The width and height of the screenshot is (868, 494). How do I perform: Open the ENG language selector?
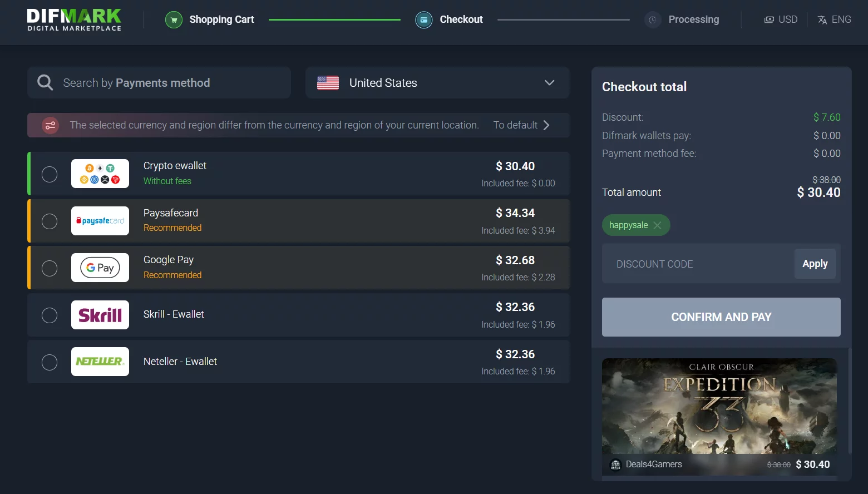point(834,19)
